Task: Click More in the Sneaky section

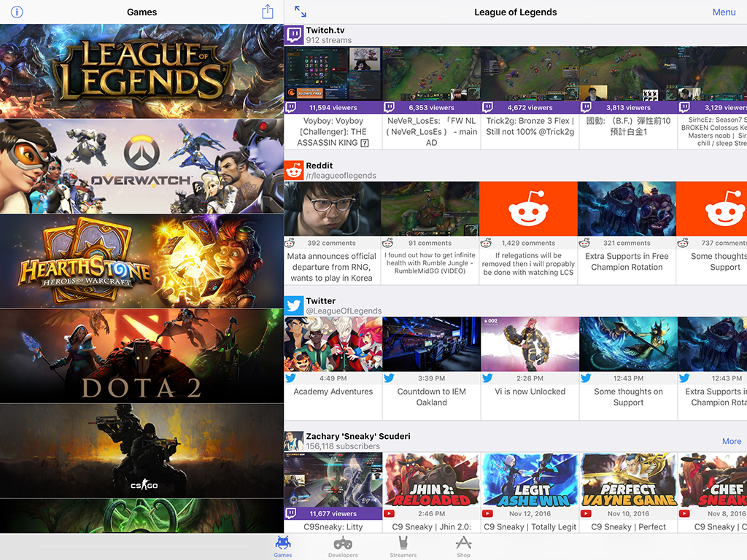Action: point(731,441)
